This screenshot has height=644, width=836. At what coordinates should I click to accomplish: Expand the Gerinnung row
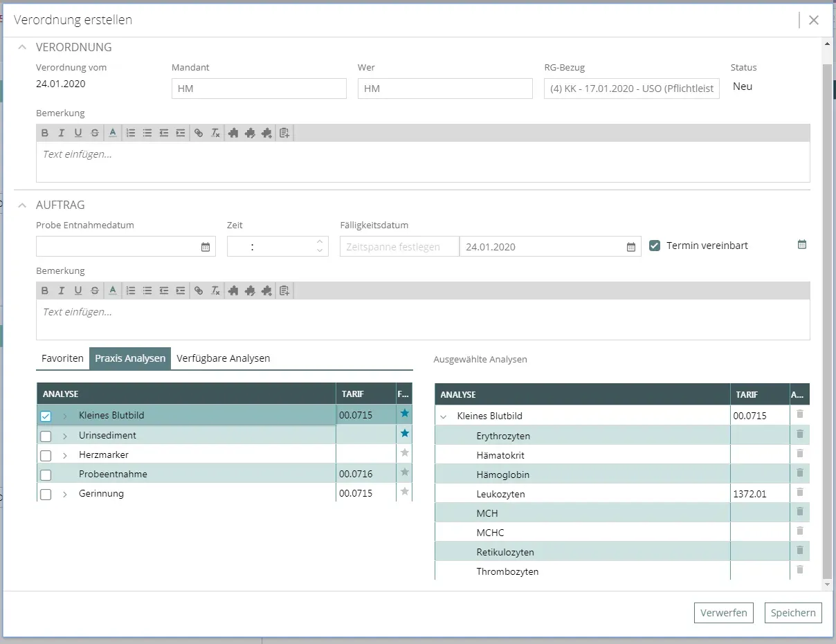65,494
